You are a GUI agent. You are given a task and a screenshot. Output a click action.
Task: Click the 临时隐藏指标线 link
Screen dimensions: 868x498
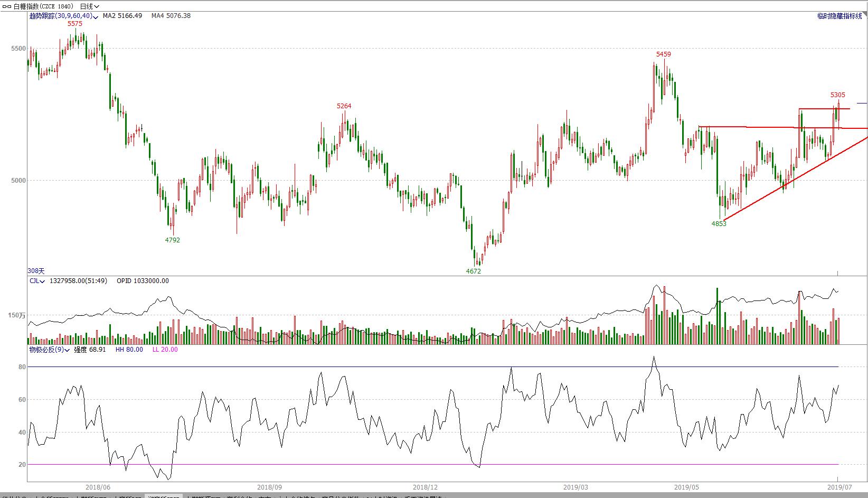coord(839,16)
